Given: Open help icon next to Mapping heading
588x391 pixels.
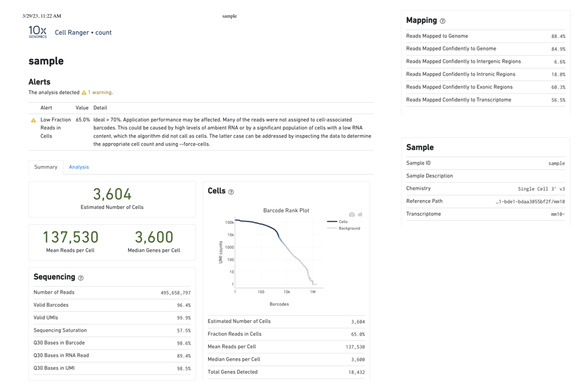Looking at the screenshot, I should click(x=442, y=21).
